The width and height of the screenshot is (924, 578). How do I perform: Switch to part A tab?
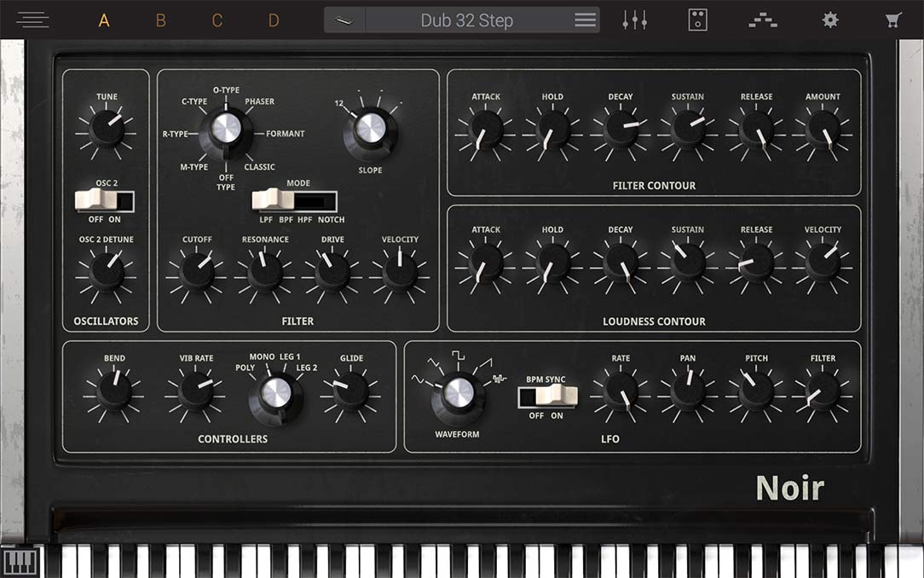[104, 20]
